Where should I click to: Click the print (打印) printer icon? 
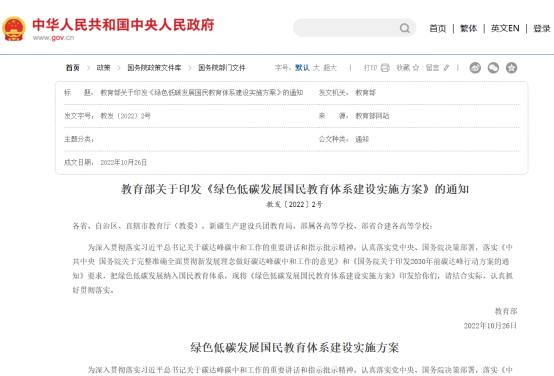tap(385, 67)
